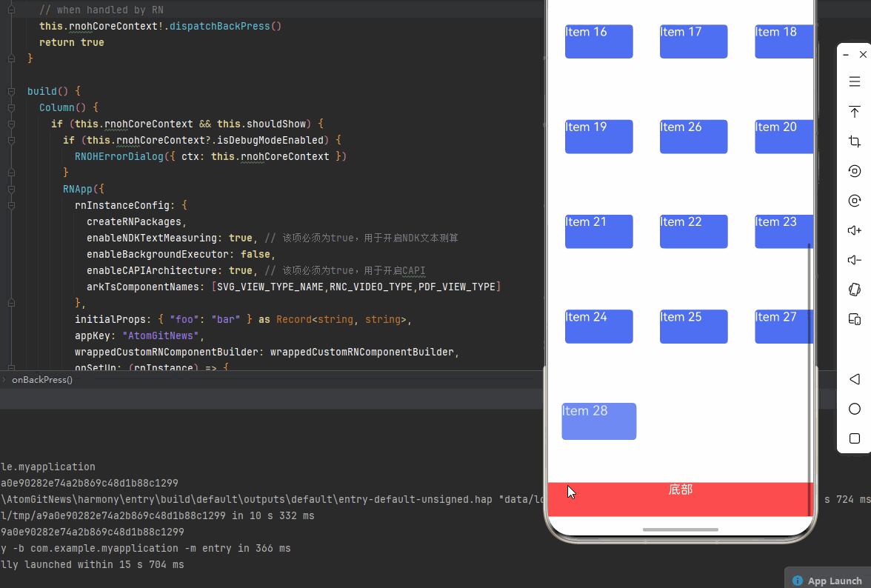Expand the onBackPress() breadcrumb chevron
This screenshot has width=871, height=588.
(x=4, y=380)
